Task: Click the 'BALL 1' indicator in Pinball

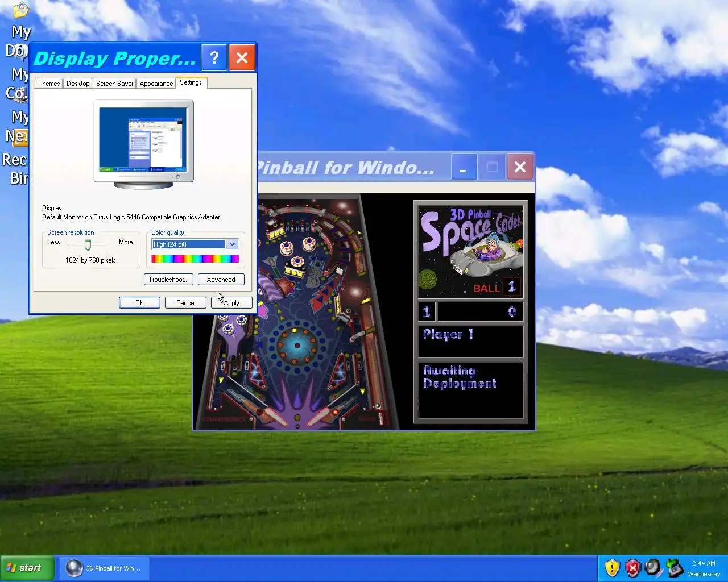Action: click(496, 288)
